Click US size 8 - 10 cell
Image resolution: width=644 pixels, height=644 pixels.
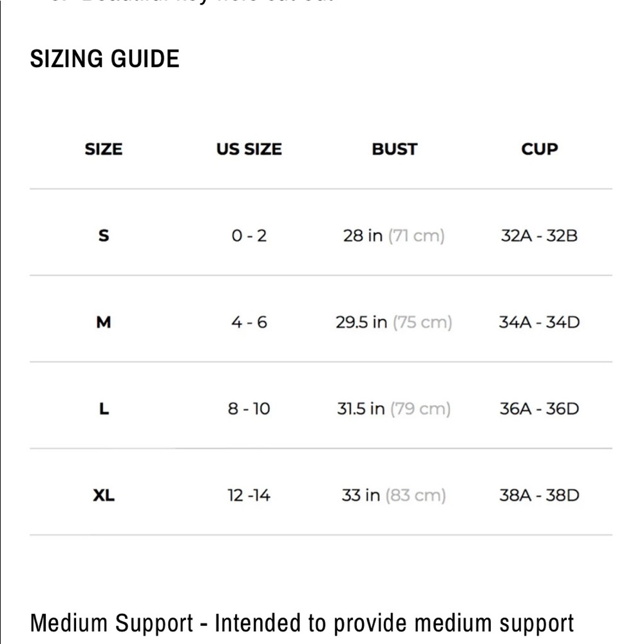click(x=249, y=409)
